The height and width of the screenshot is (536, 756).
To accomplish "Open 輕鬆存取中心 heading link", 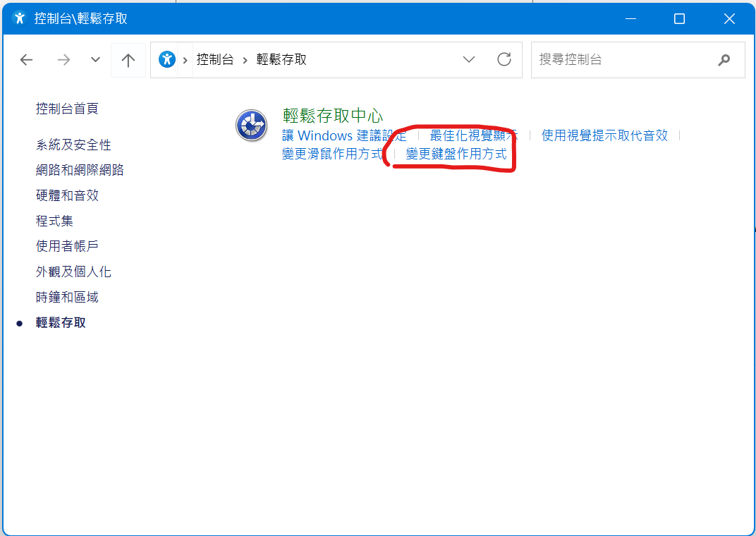I will [x=333, y=116].
